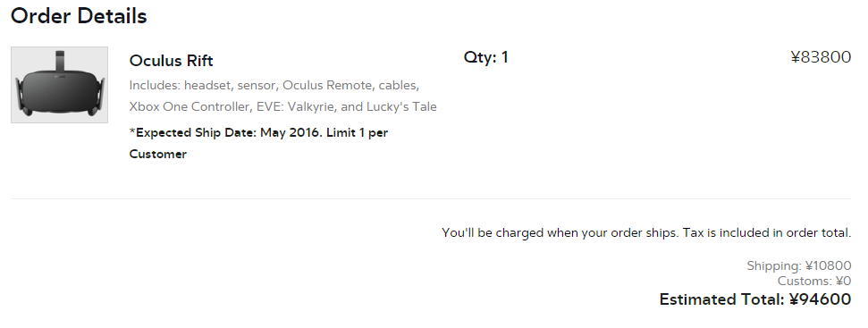The width and height of the screenshot is (868, 328).
Task: Click the Limit 1 per text
Action: (357, 133)
